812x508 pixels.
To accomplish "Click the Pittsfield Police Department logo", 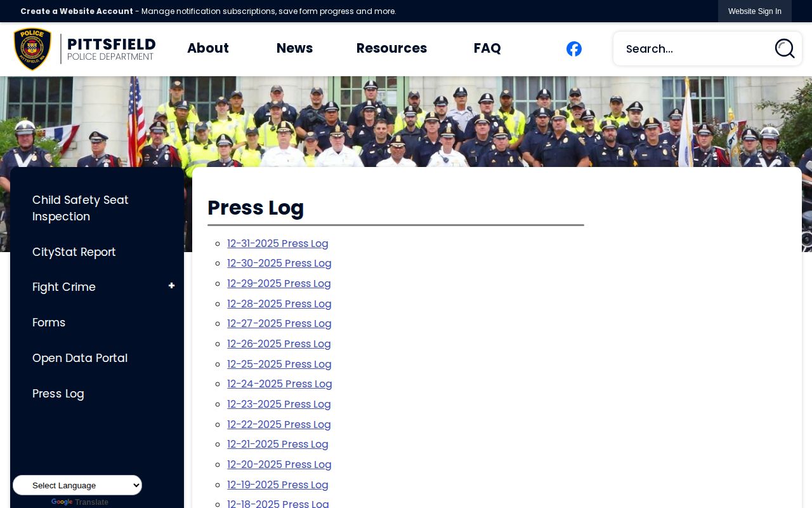I will [84, 49].
